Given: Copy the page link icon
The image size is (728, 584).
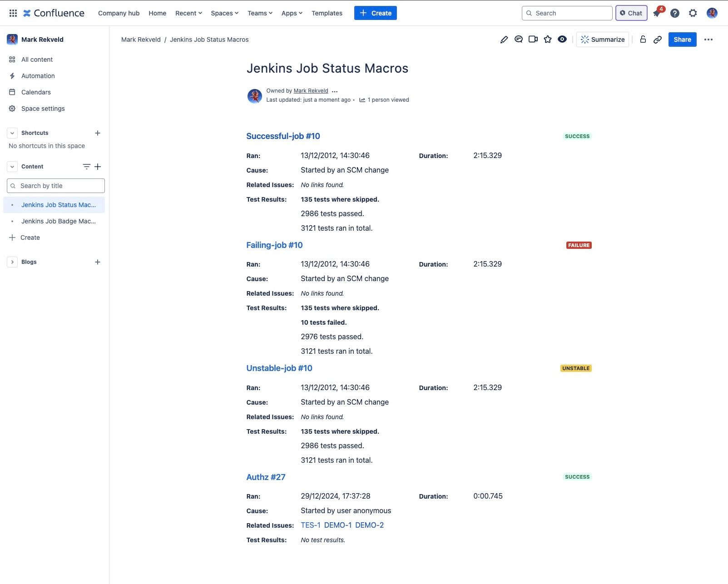Looking at the screenshot, I should click(658, 40).
